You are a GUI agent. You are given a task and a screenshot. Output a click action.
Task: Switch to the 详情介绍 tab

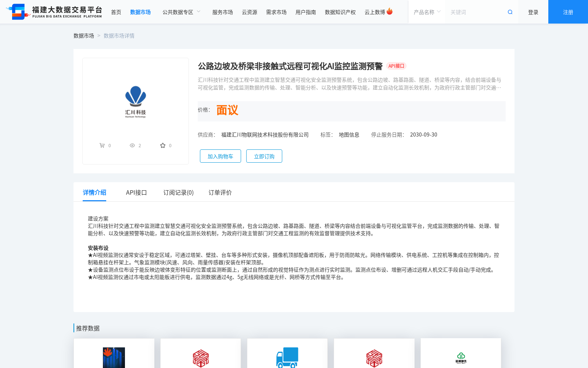pos(94,192)
